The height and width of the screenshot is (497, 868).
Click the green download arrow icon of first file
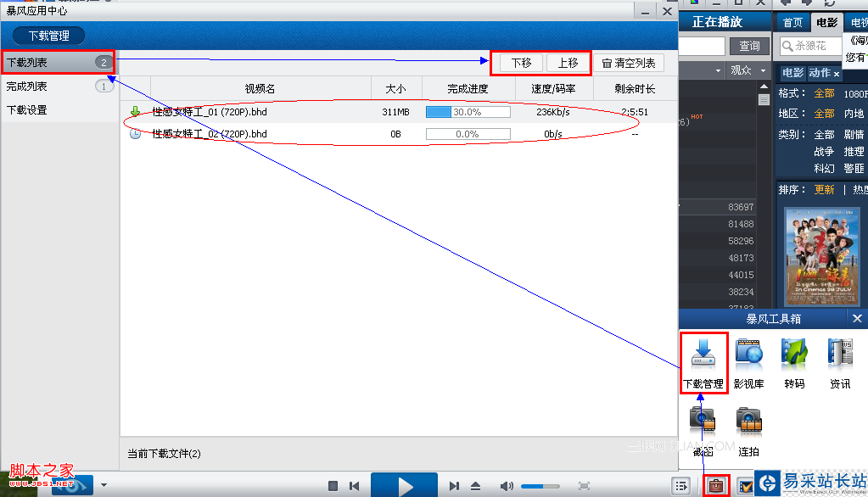135,112
